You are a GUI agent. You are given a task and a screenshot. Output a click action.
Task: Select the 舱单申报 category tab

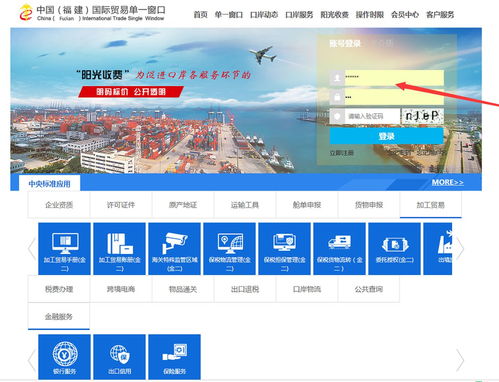tap(307, 205)
